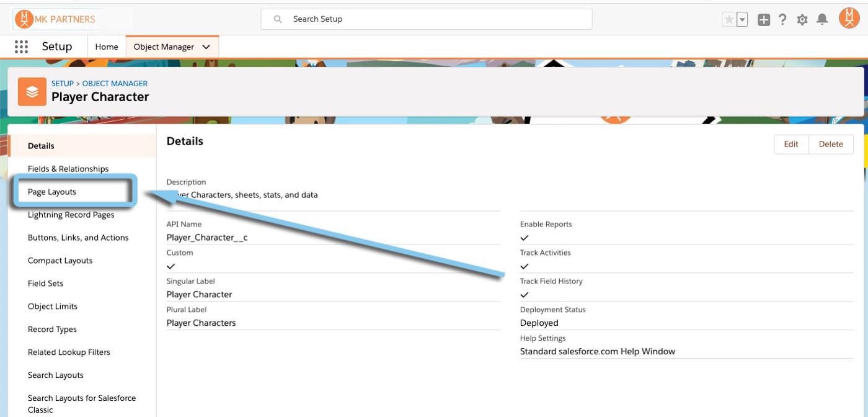This screenshot has width=868, height=417.
Task: Click the Edit button
Action: 790,144
